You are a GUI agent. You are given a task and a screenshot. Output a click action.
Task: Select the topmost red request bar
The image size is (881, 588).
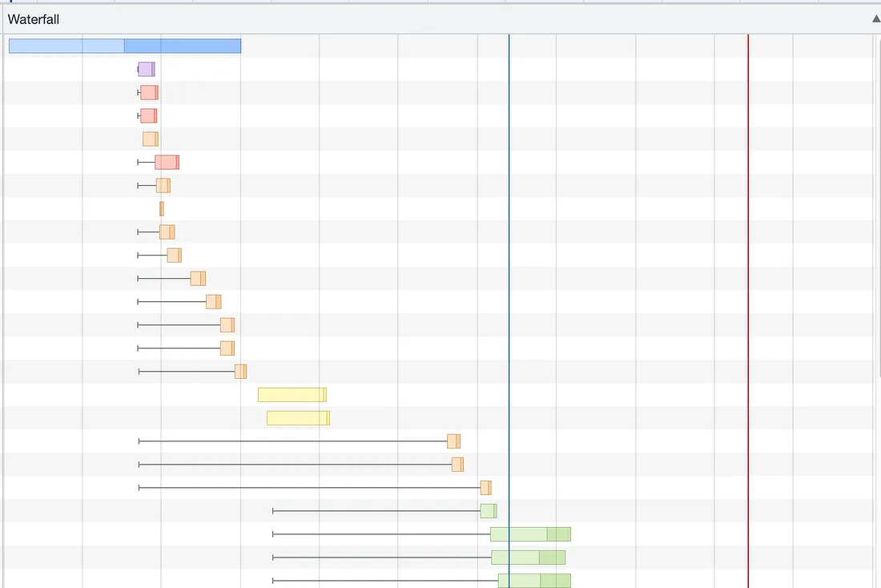pos(149,93)
